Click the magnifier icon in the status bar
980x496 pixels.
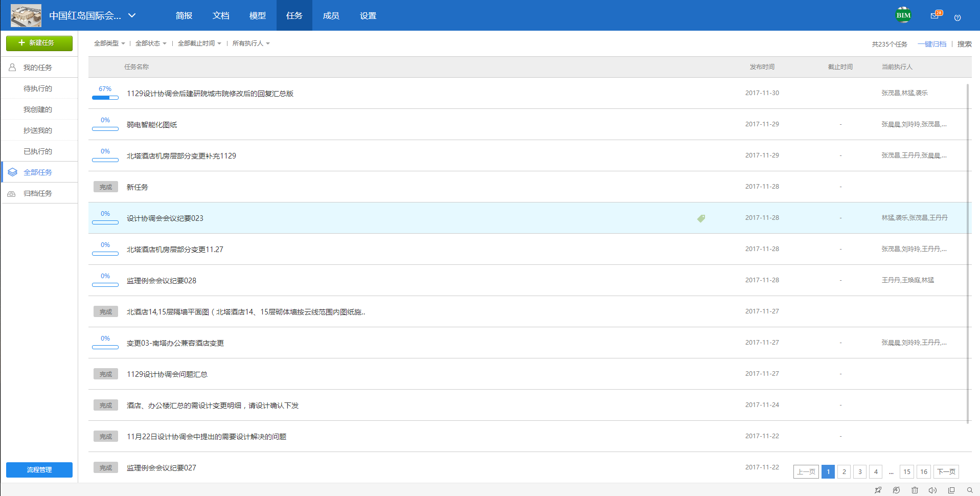pyautogui.click(x=969, y=490)
